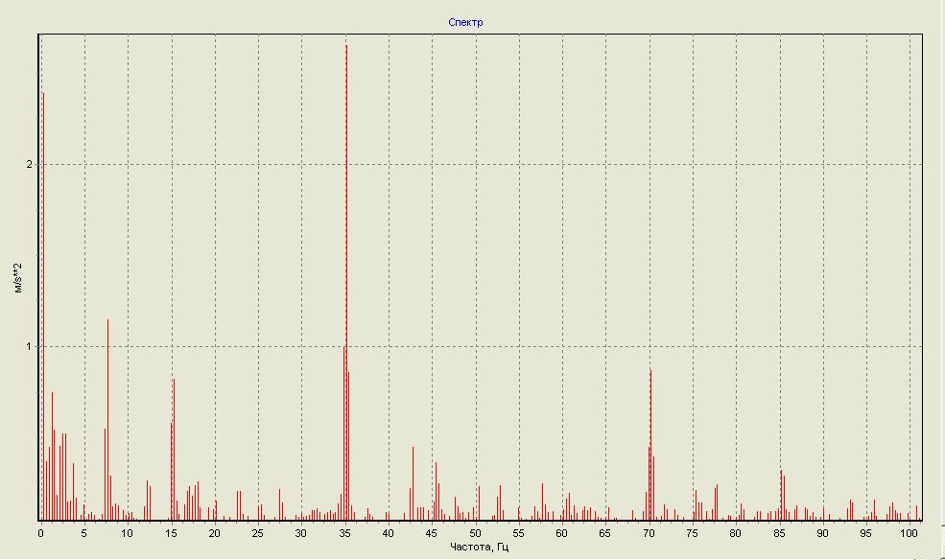Click the x-axis tick label "0"
The height and width of the screenshot is (560, 945).
[41, 533]
